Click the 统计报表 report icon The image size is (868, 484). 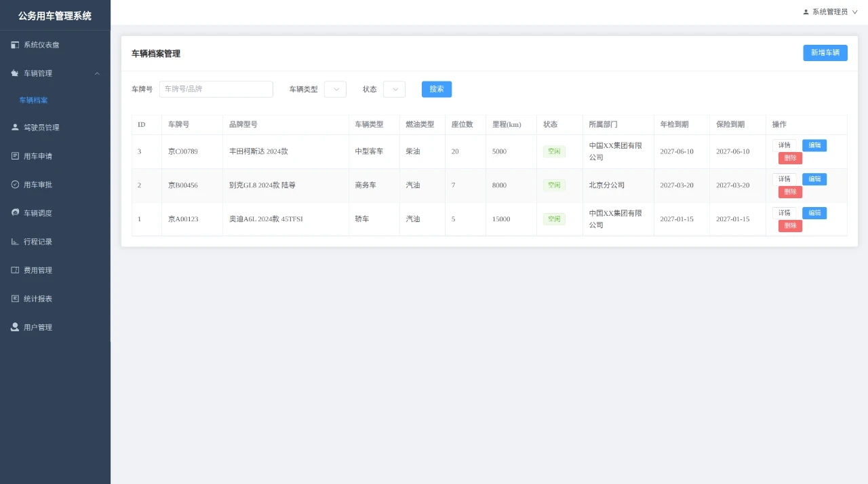pyautogui.click(x=15, y=299)
